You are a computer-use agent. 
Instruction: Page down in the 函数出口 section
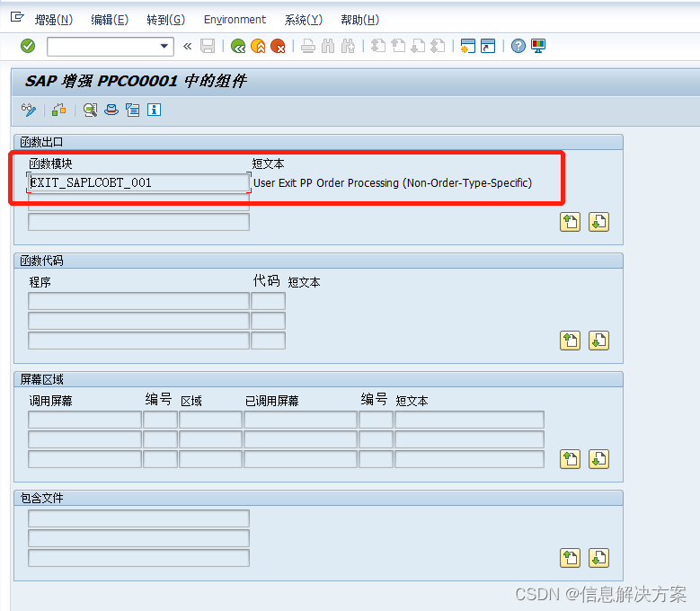pyautogui.click(x=598, y=222)
